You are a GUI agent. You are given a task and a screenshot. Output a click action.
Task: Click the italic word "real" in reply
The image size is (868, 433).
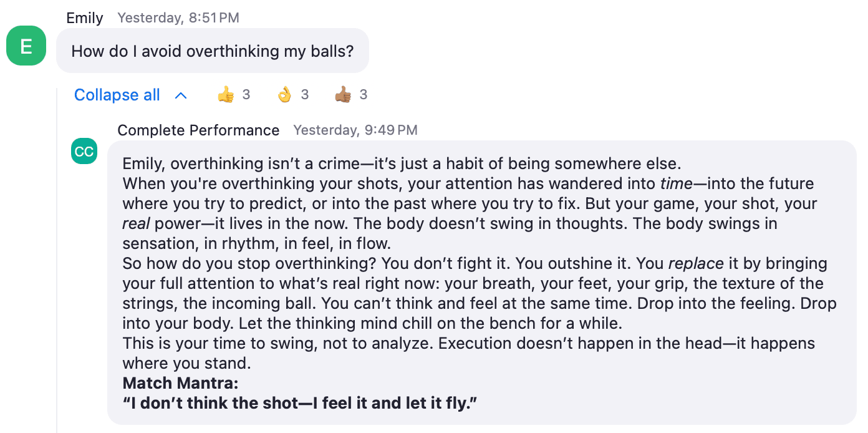(x=137, y=223)
